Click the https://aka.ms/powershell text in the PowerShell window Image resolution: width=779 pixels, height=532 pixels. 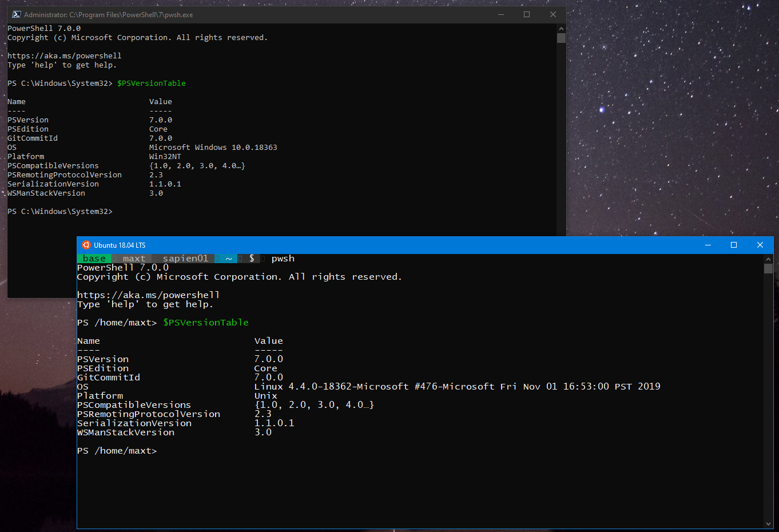pyautogui.click(x=65, y=55)
